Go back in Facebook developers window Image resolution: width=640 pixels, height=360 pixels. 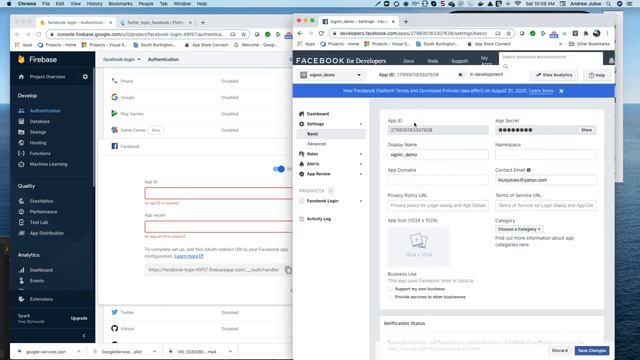(x=300, y=33)
